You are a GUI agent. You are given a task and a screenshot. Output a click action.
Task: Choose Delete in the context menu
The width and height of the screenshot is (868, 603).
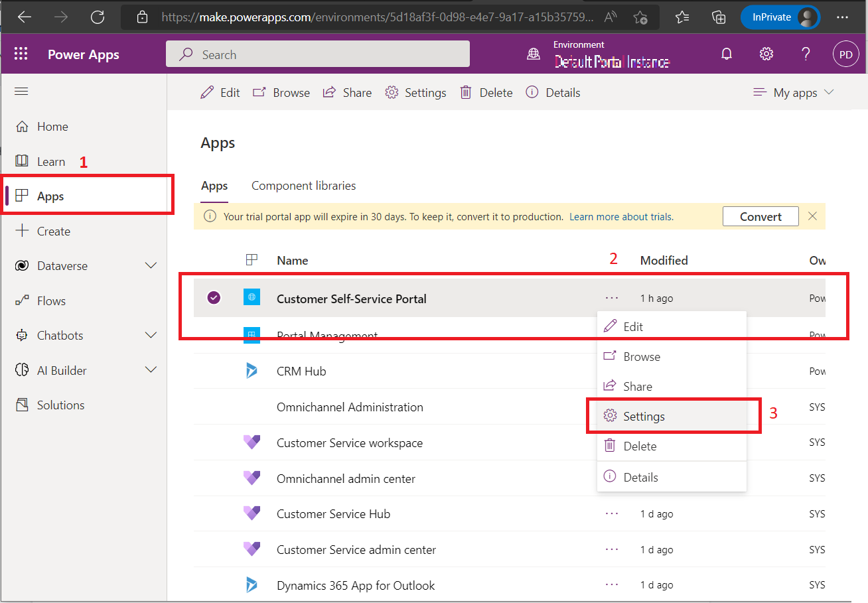tap(672, 446)
